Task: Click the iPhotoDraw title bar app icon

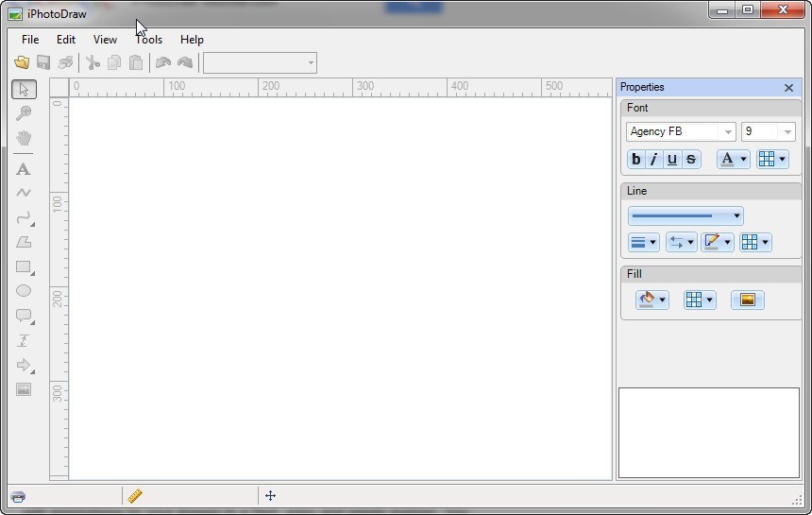Action: tap(15, 14)
